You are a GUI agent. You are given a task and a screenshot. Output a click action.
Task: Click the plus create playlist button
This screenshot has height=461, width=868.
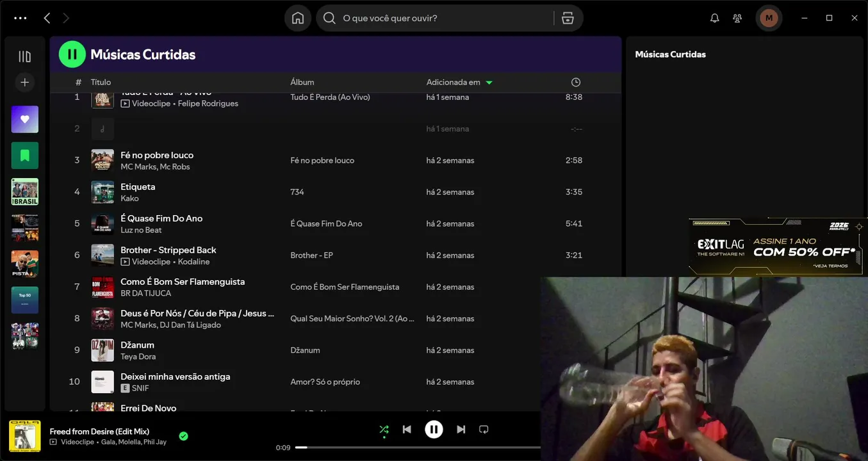point(24,82)
